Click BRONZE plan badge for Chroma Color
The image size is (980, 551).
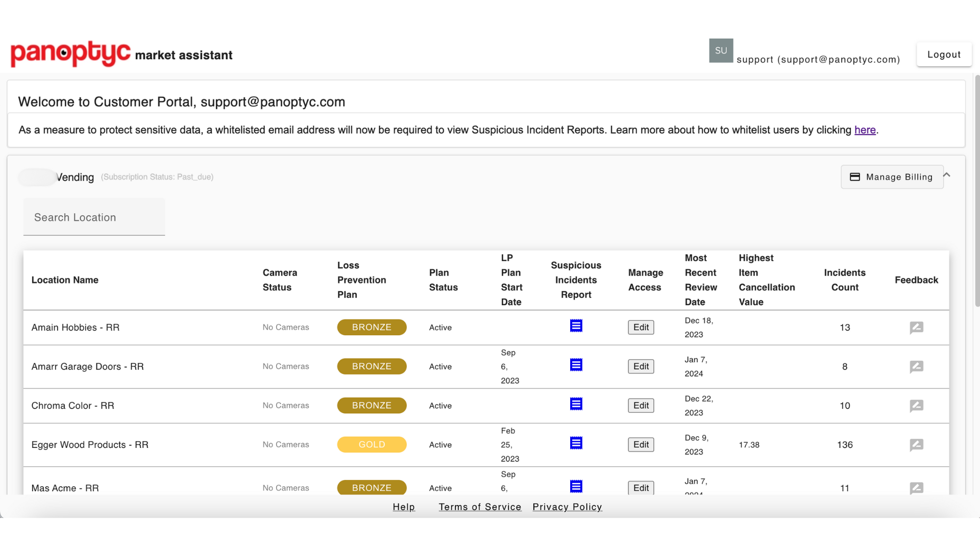(x=372, y=406)
